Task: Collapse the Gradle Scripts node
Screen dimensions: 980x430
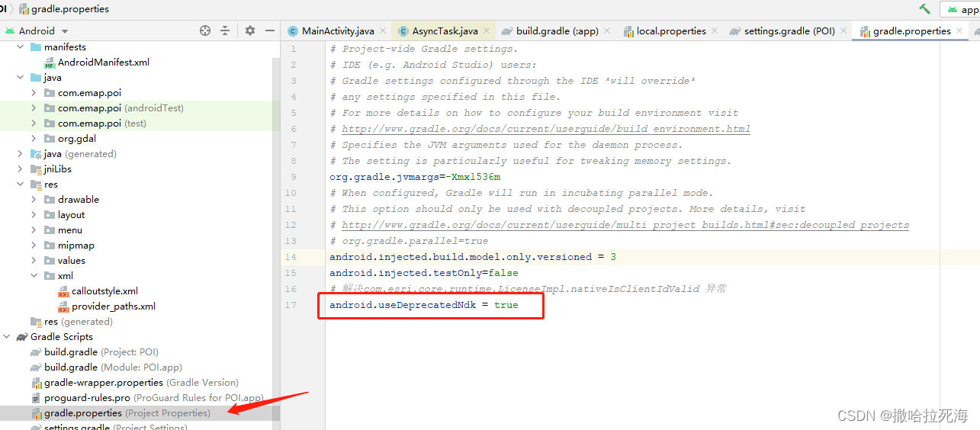Action: (x=7, y=337)
